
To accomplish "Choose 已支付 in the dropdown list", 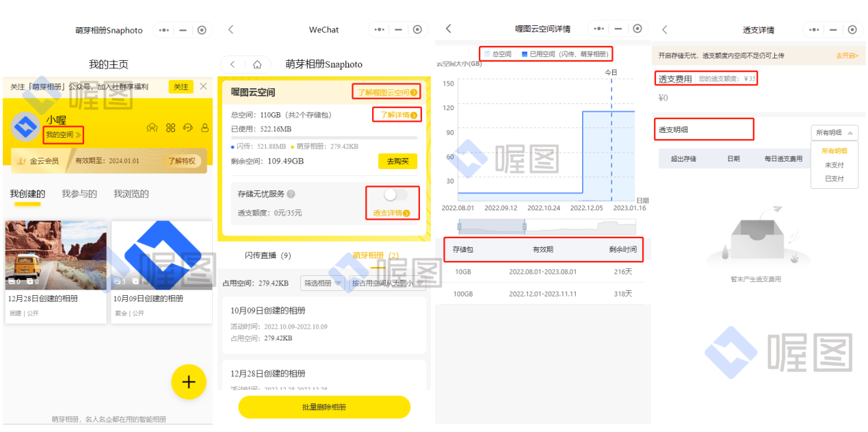I will [x=834, y=179].
